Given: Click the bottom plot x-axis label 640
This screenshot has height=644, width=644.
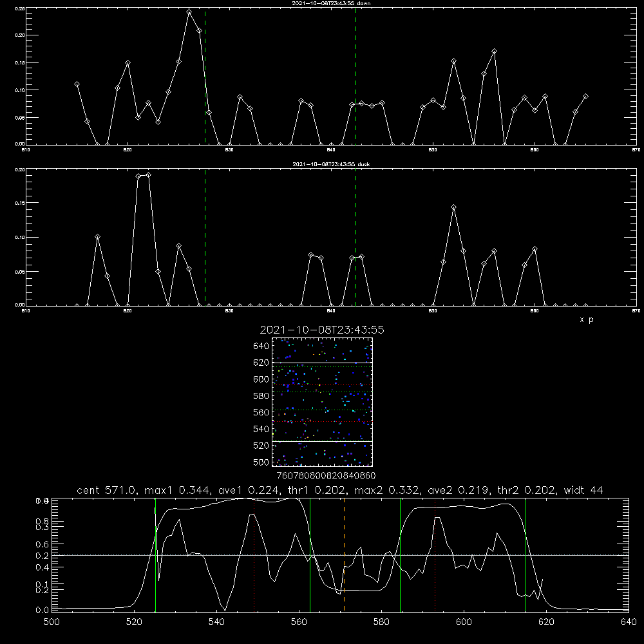Looking at the screenshot, I should [629, 622].
